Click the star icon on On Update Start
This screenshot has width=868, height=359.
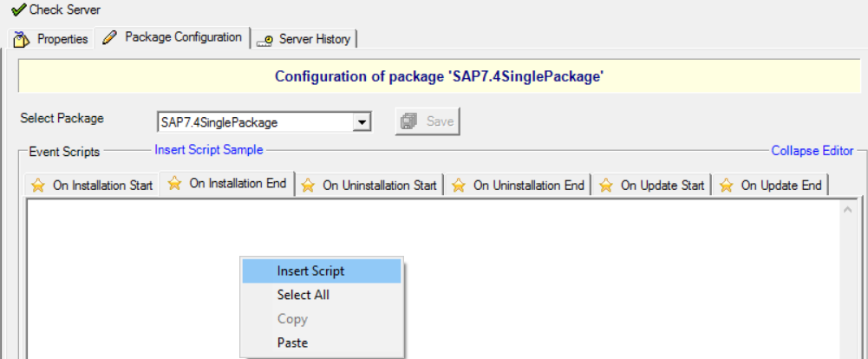[x=606, y=186]
